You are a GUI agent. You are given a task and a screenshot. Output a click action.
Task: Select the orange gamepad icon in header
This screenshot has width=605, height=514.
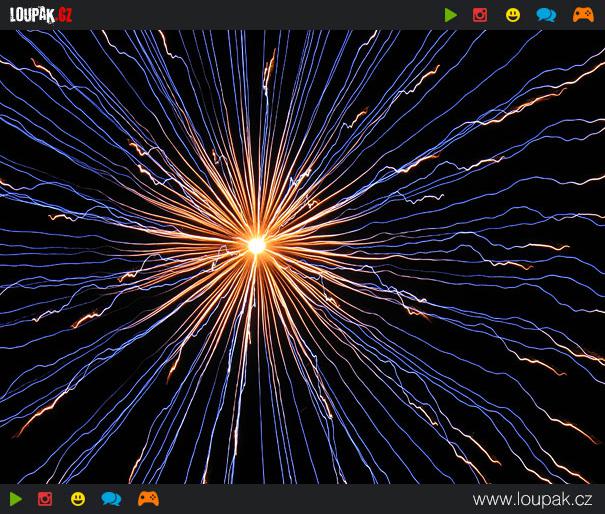click(582, 15)
